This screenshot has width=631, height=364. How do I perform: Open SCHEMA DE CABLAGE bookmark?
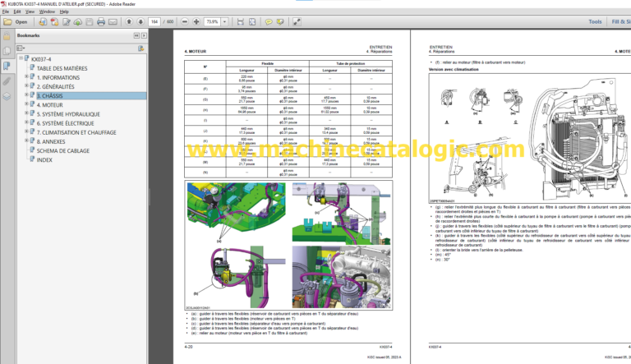[x=63, y=151]
